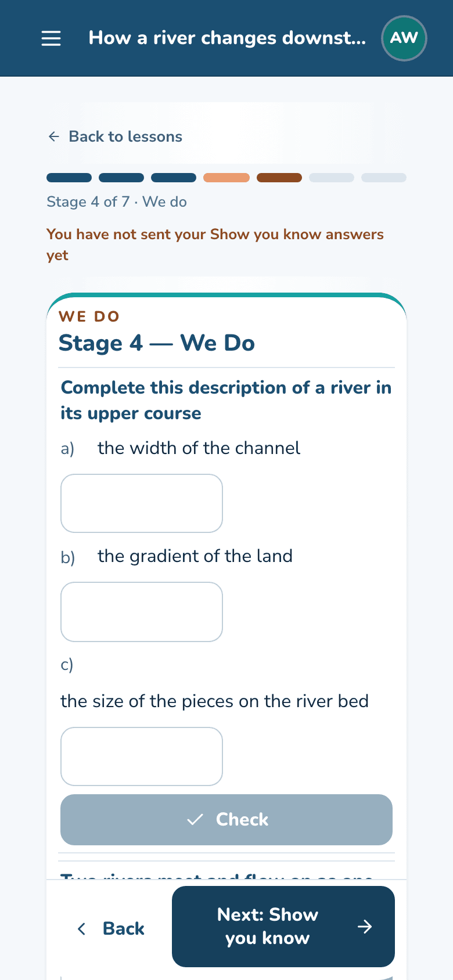Image resolution: width=453 pixels, height=980 pixels.
Task: Click the right arrow on Next button
Action: (x=365, y=927)
